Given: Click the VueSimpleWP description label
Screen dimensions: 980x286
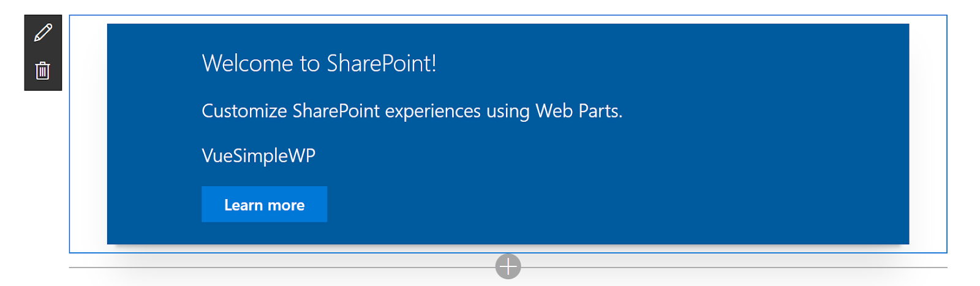Looking at the screenshot, I should (x=258, y=156).
